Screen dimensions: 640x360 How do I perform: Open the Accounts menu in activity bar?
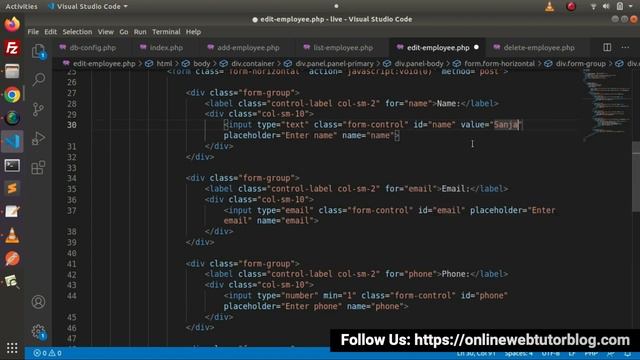click(38, 302)
